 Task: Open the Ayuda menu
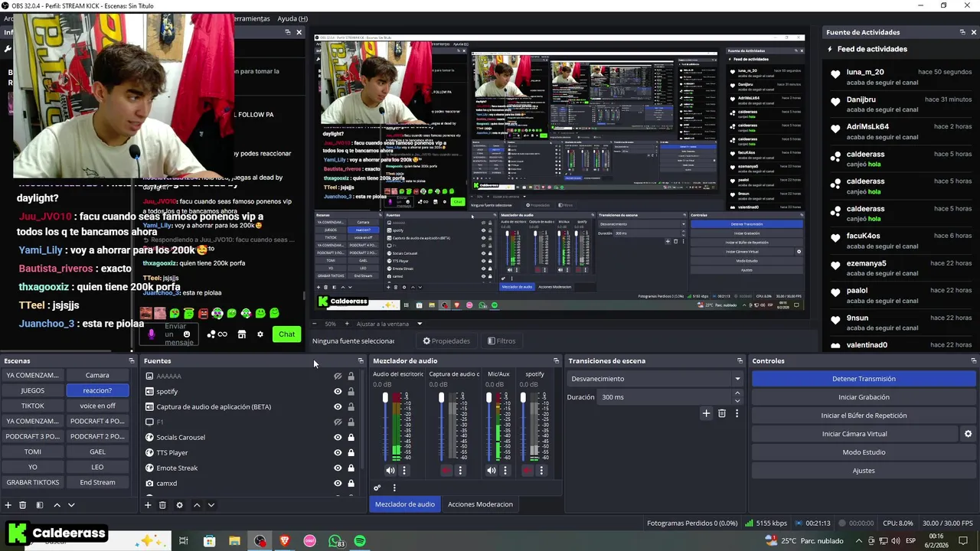(292, 18)
